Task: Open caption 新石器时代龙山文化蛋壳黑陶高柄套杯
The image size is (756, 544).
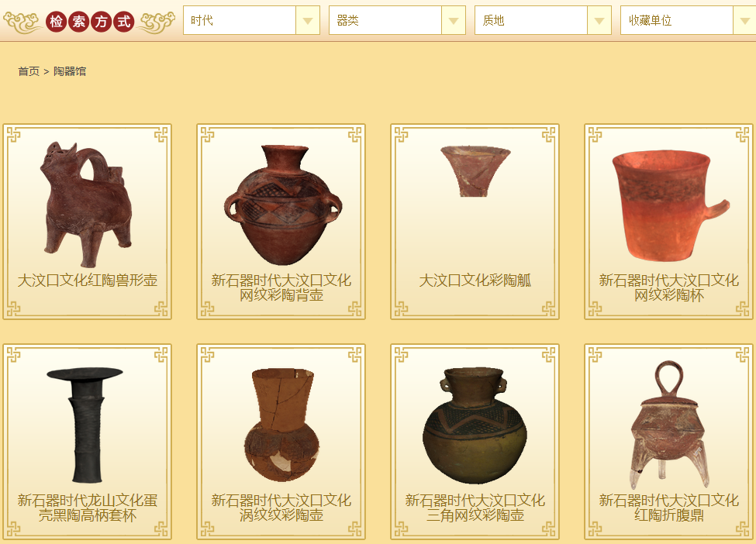Action: point(88,508)
